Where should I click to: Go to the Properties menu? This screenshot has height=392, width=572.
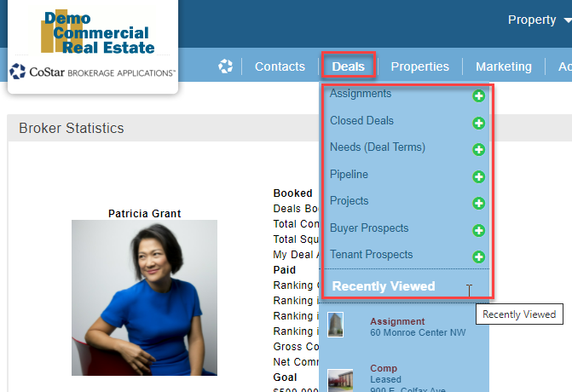coord(419,66)
